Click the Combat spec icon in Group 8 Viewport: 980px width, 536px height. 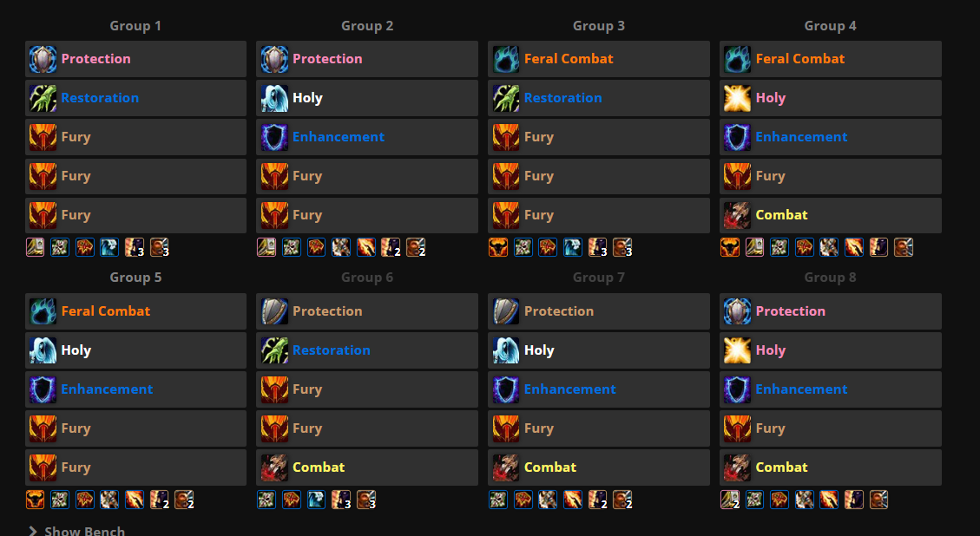pos(738,467)
